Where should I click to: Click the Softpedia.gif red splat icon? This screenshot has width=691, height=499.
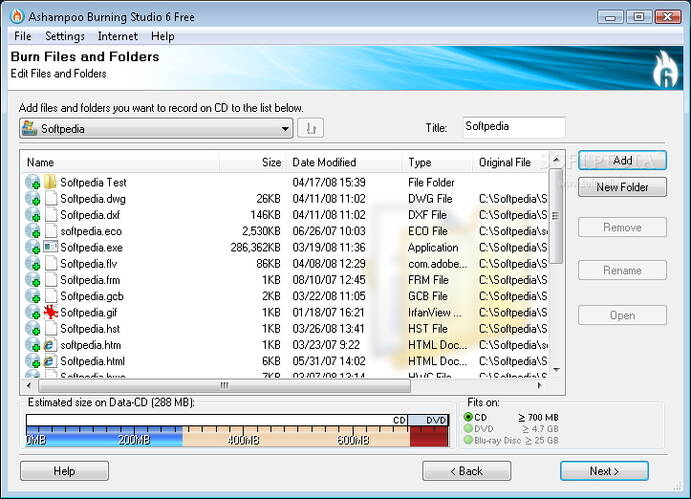pyautogui.click(x=50, y=312)
